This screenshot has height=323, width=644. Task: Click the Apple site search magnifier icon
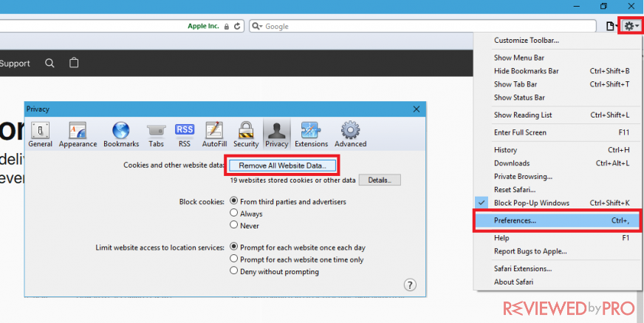click(x=49, y=64)
